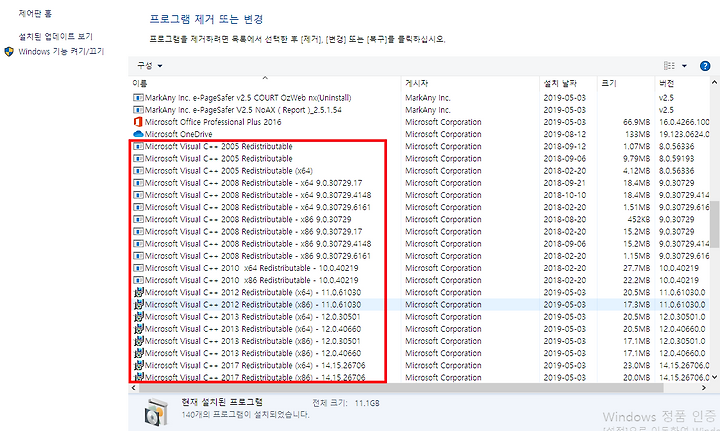Open the 구성 organize dropdown
720x431 pixels.
pos(150,66)
